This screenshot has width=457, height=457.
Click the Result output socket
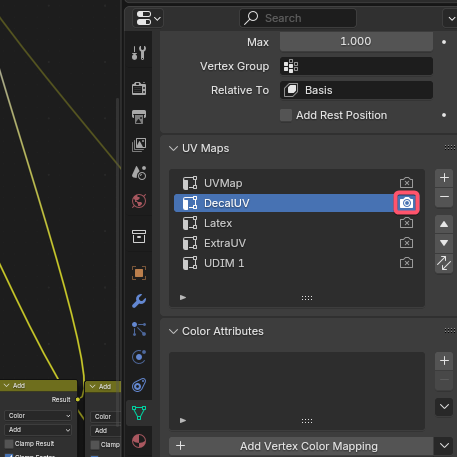(x=78, y=399)
